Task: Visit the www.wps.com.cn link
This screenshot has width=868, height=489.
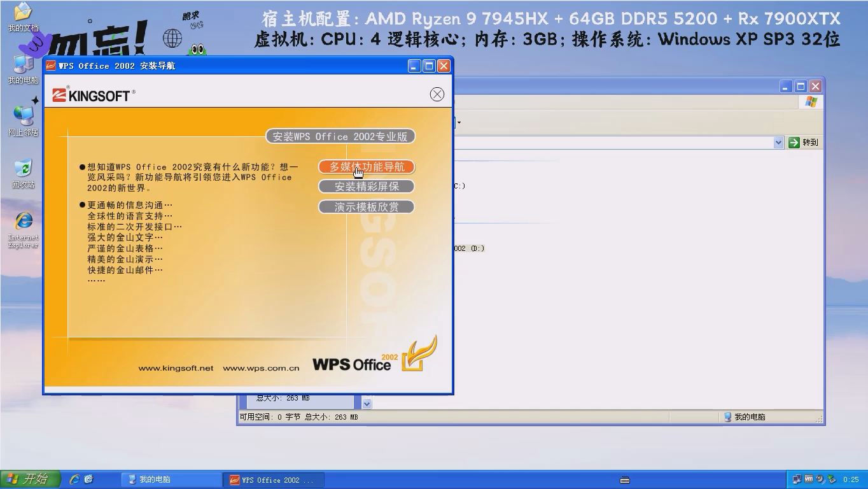Action: click(261, 368)
